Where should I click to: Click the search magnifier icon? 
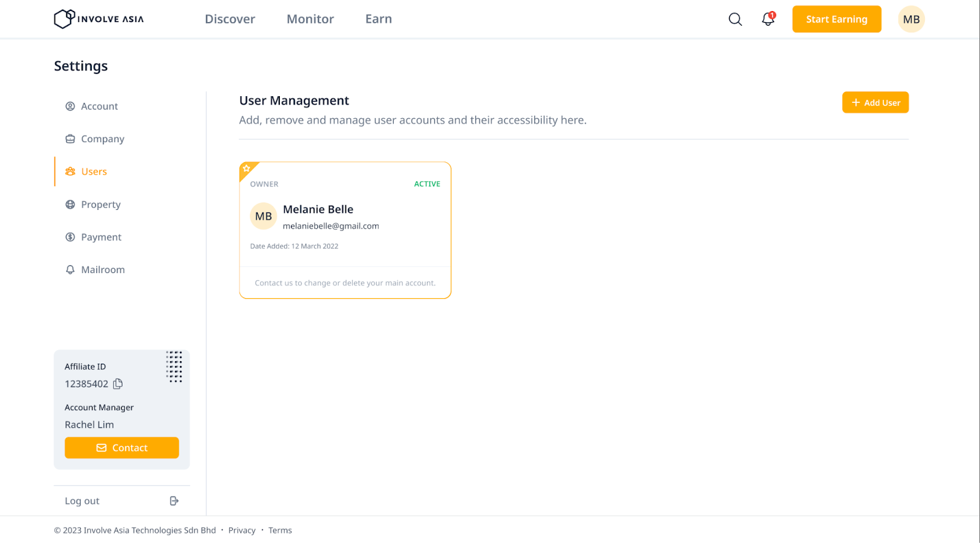click(735, 20)
